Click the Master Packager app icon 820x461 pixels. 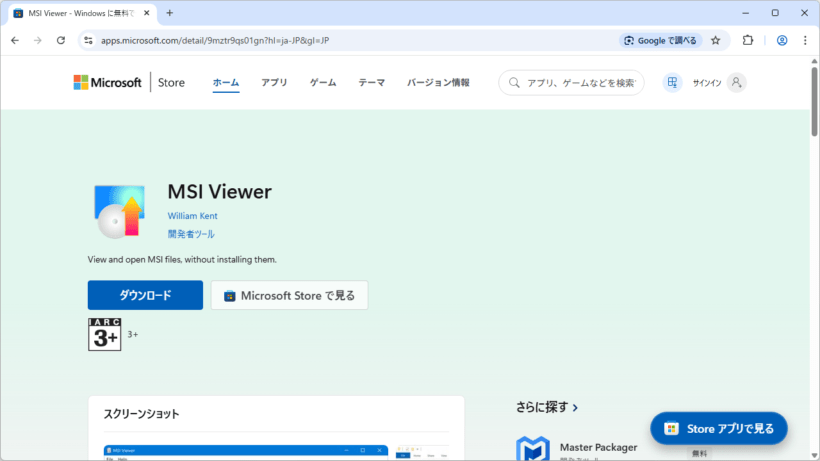coord(532,448)
